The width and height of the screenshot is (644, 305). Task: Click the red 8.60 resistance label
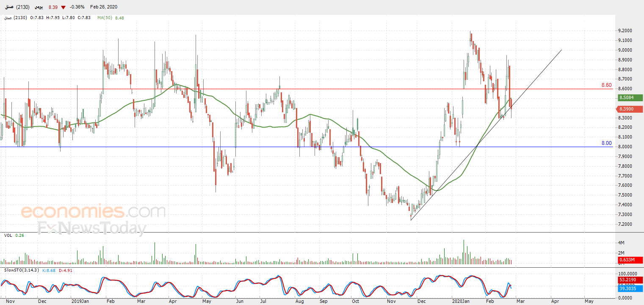coord(607,85)
